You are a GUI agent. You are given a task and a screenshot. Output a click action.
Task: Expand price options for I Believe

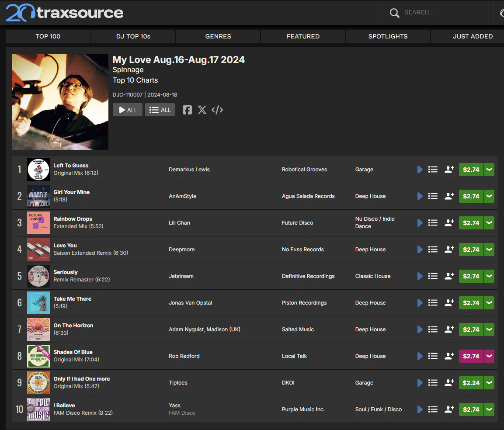click(489, 409)
